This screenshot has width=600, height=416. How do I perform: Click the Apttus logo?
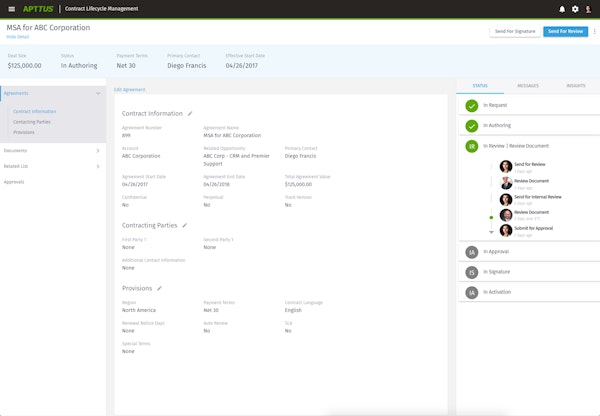pos(38,9)
